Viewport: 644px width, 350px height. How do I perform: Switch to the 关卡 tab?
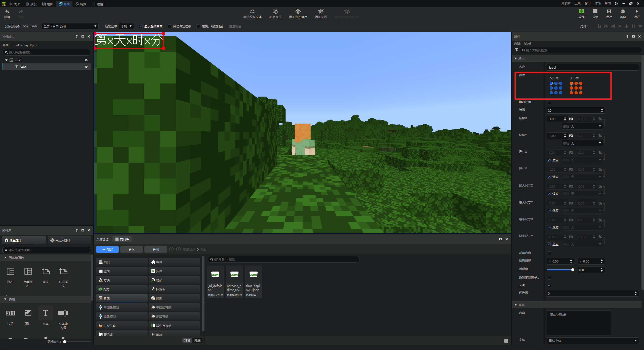coord(14,4)
